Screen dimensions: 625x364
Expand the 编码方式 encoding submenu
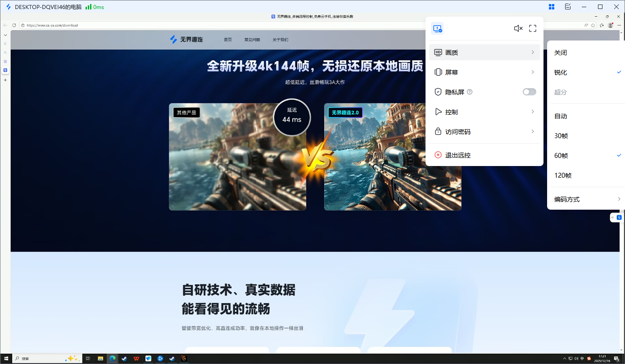(567, 199)
